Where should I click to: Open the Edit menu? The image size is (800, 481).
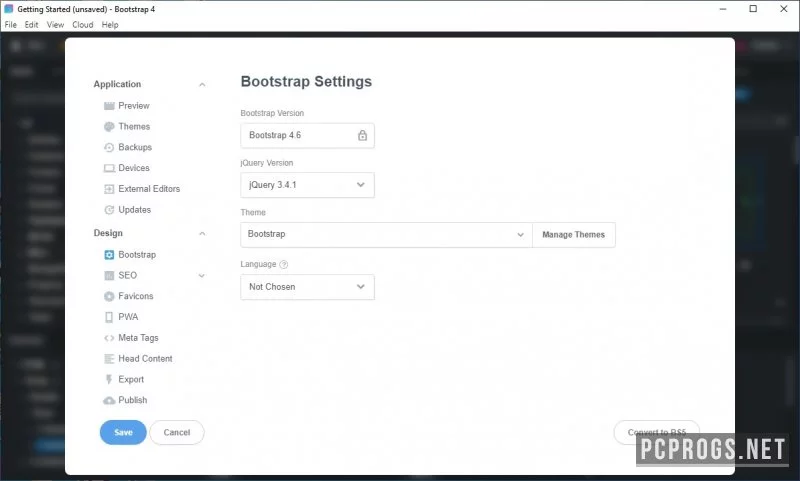click(x=31, y=24)
